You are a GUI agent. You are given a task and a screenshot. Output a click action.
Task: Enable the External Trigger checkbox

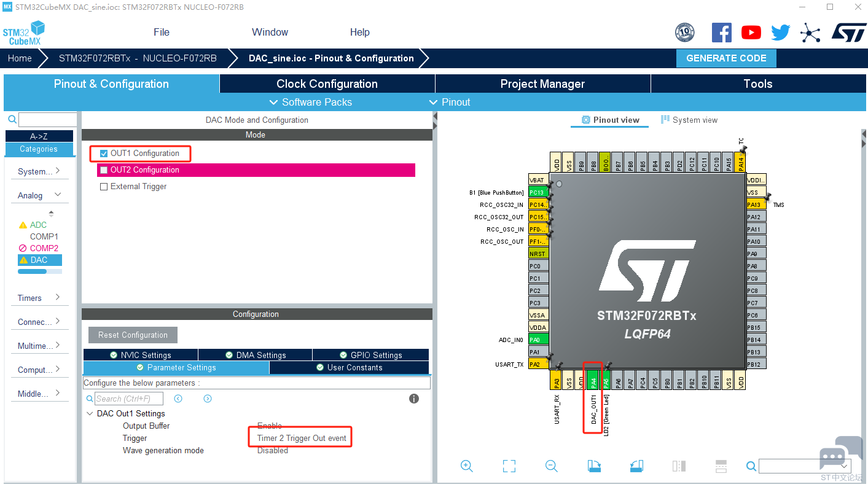104,187
